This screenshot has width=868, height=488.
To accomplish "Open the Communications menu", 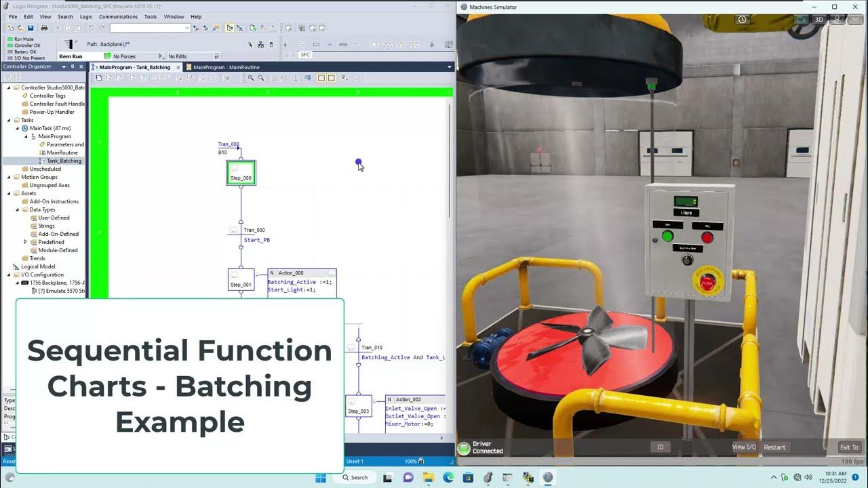I will point(118,16).
